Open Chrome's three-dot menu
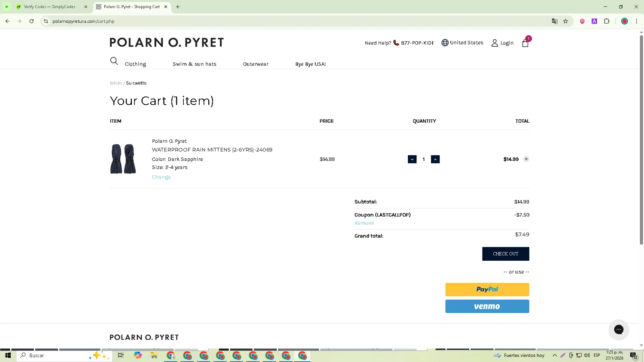Viewport: 644px width, 362px height. (637, 21)
